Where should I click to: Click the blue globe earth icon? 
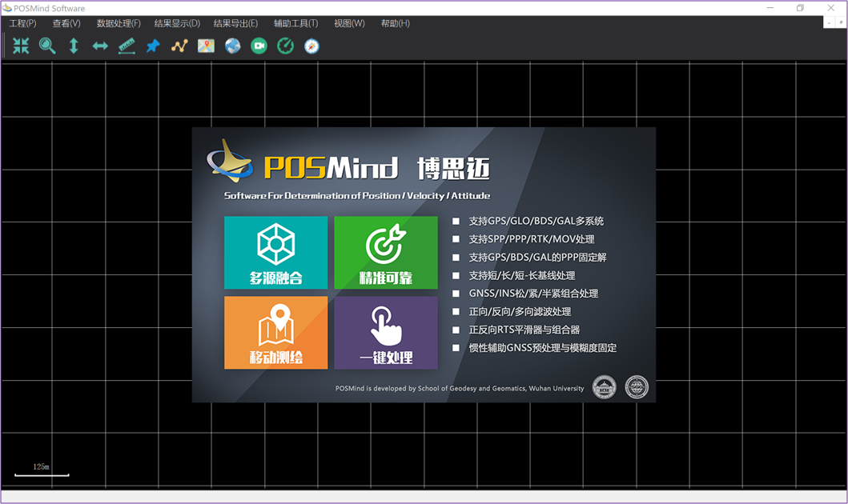232,46
